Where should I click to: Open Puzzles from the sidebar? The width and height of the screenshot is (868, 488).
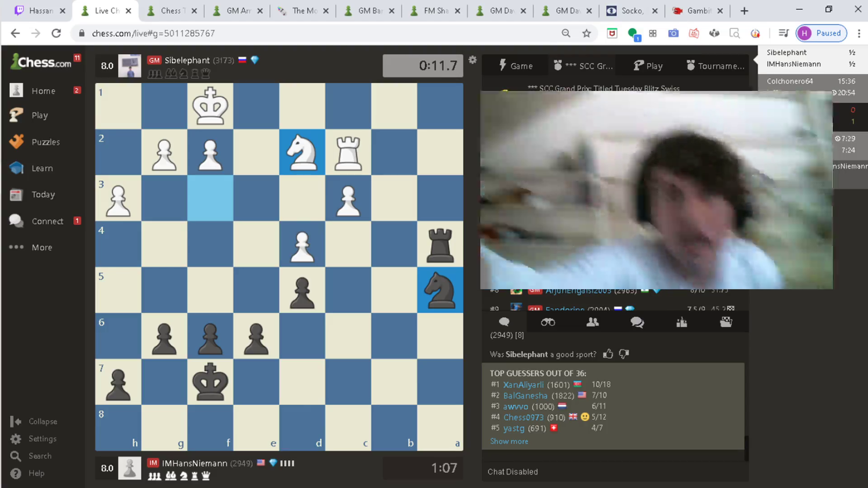click(x=44, y=142)
